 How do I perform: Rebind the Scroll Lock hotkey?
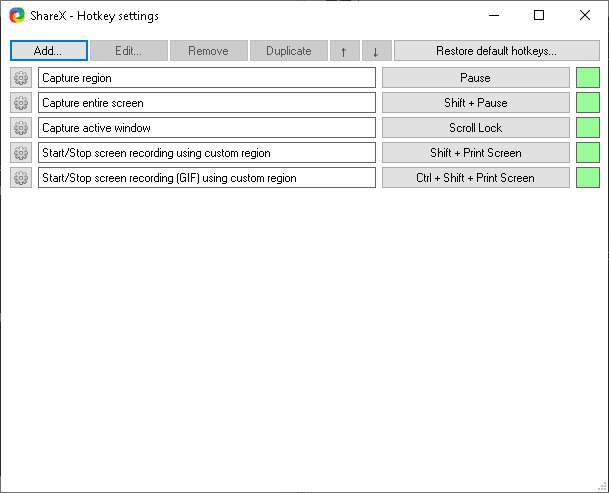pyautogui.click(x=475, y=128)
